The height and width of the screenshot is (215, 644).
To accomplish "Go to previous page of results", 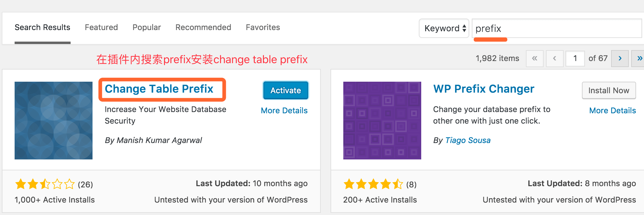I will pos(555,58).
